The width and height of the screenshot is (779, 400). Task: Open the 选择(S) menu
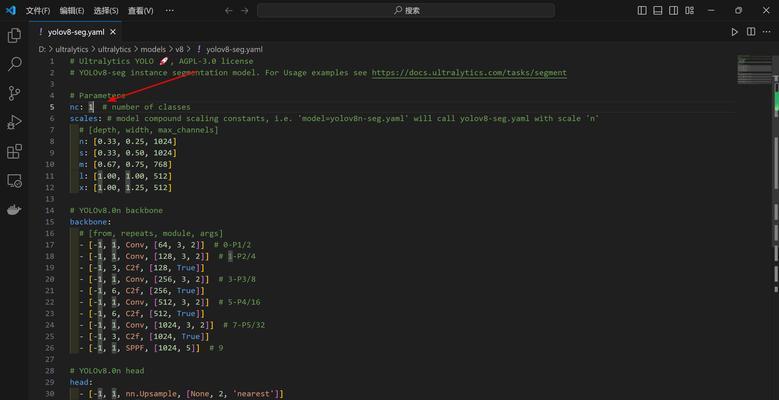pyautogui.click(x=106, y=10)
